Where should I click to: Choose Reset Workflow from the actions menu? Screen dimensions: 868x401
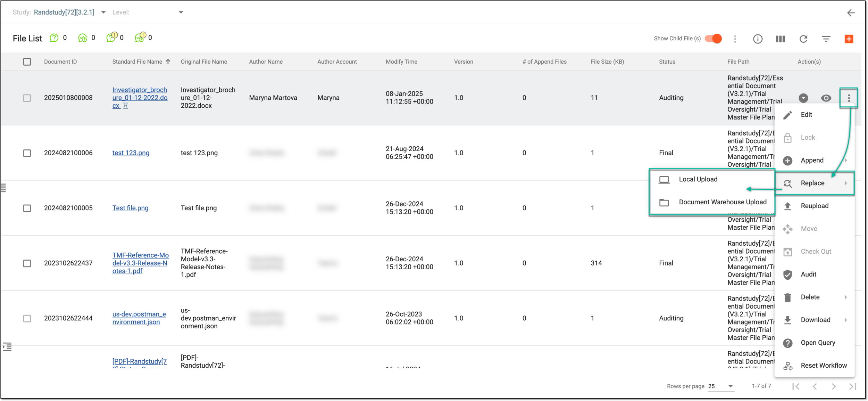coord(815,366)
